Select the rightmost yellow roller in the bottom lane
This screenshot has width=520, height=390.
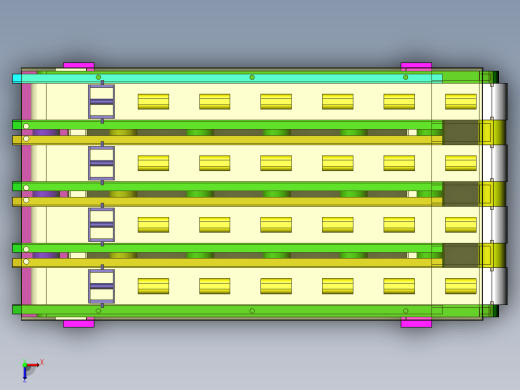461,286
